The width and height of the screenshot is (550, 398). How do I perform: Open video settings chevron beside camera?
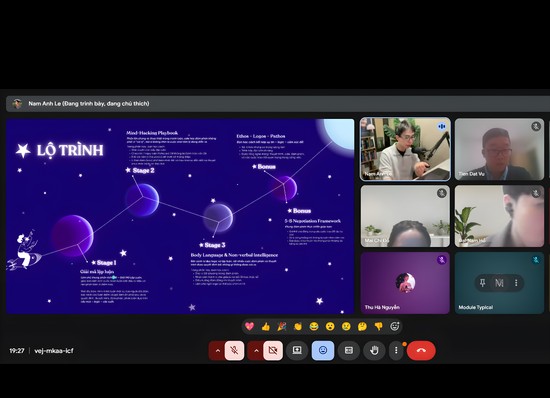pos(256,350)
